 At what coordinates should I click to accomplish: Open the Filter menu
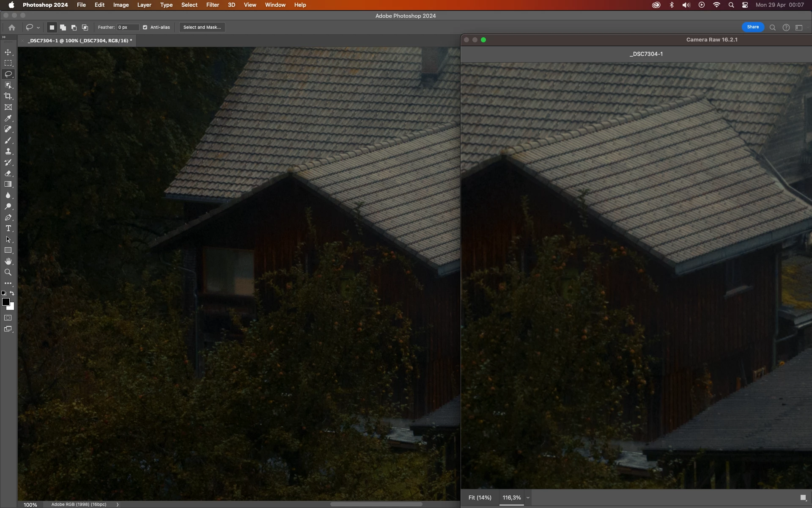pos(212,5)
